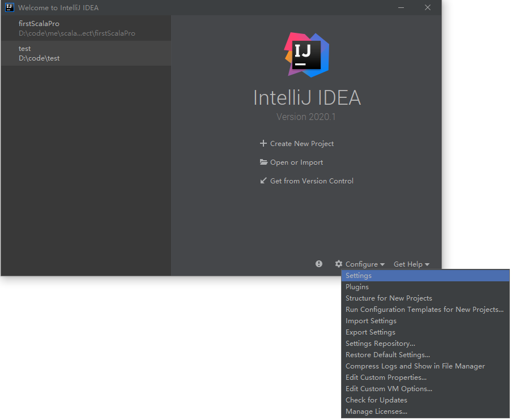Expand the Get Help dropdown
Viewport: 511px width, 420px height.
[411, 264]
